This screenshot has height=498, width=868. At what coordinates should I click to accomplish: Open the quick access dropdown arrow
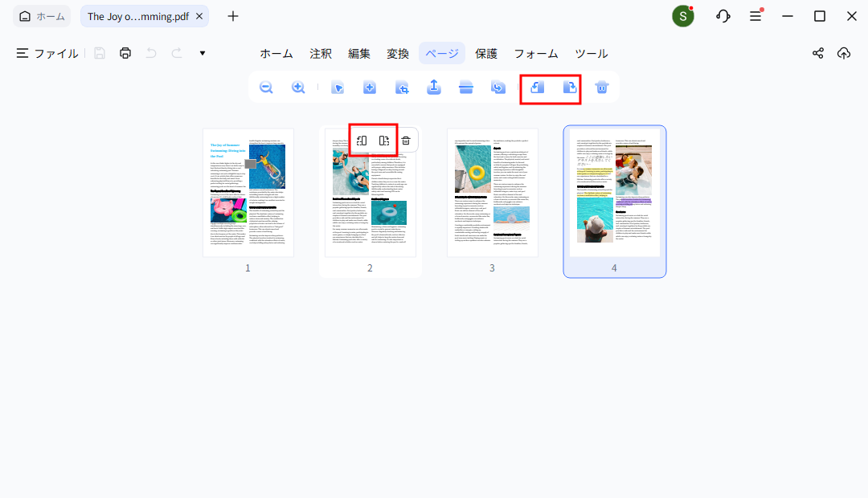pos(203,53)
